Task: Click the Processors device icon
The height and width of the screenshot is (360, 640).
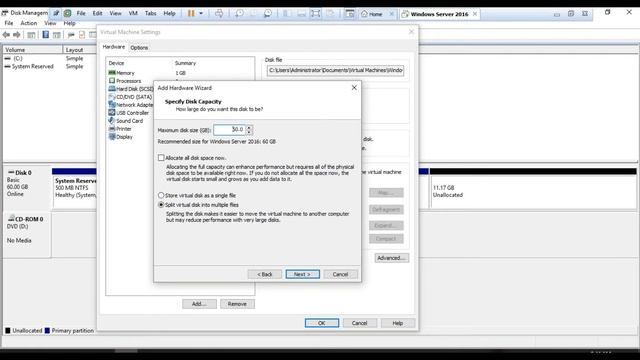Action: [112, 81]
